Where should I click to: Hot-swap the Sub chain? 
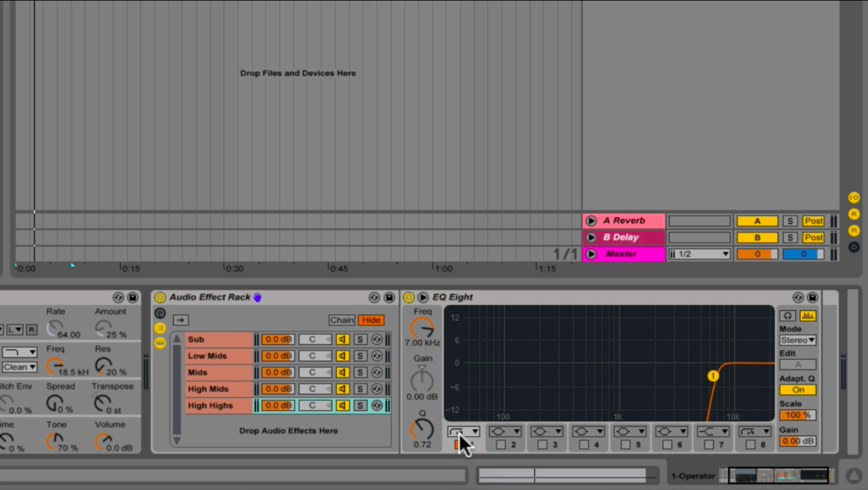377,339
